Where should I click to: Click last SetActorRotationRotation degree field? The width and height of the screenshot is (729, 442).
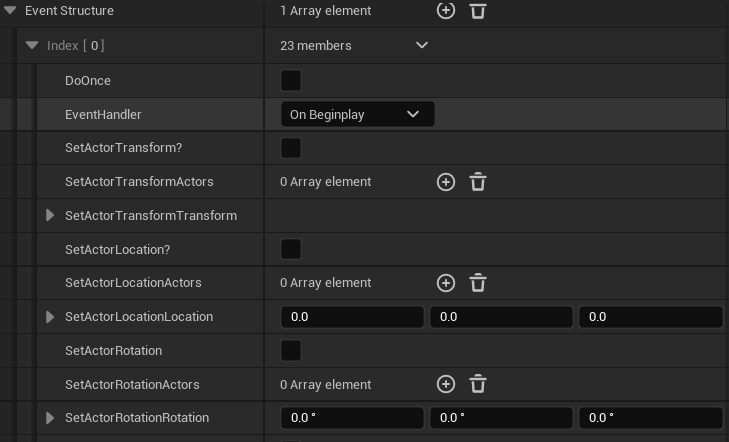point(651,418)
